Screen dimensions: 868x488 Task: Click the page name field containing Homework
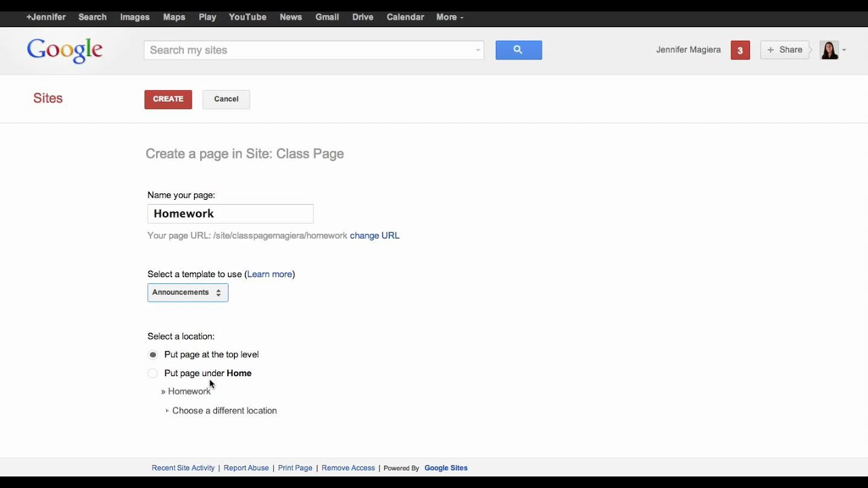click(231, 214)
